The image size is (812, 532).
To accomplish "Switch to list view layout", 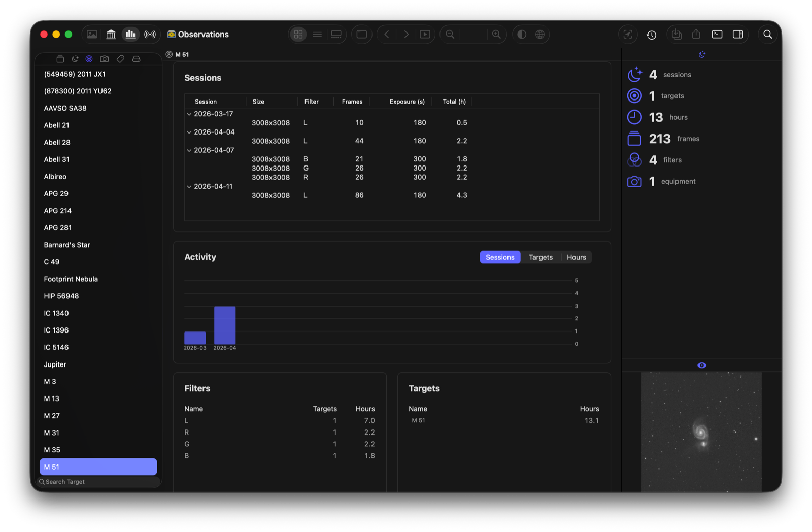I will coord(317,35).
